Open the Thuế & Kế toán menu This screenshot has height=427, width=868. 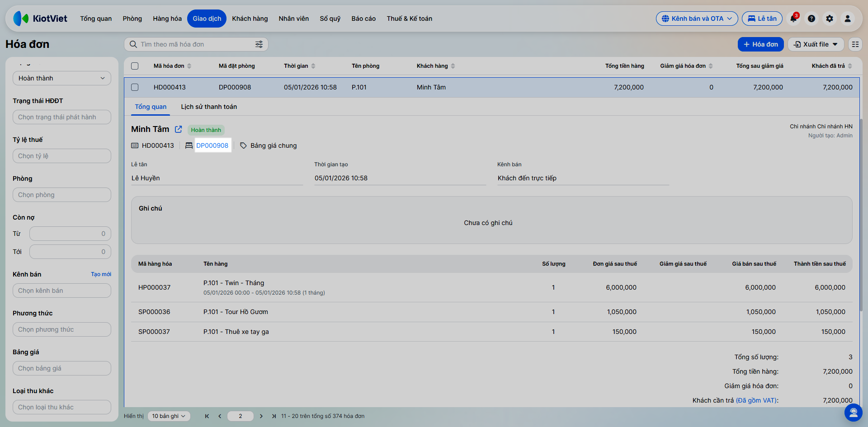coord(410,19)
